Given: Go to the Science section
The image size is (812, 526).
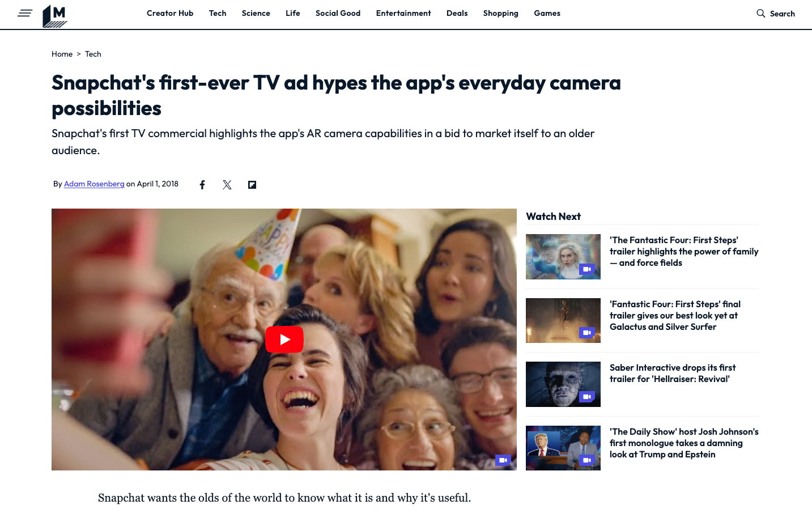Looking at the screenshot, I should point(256,13).
